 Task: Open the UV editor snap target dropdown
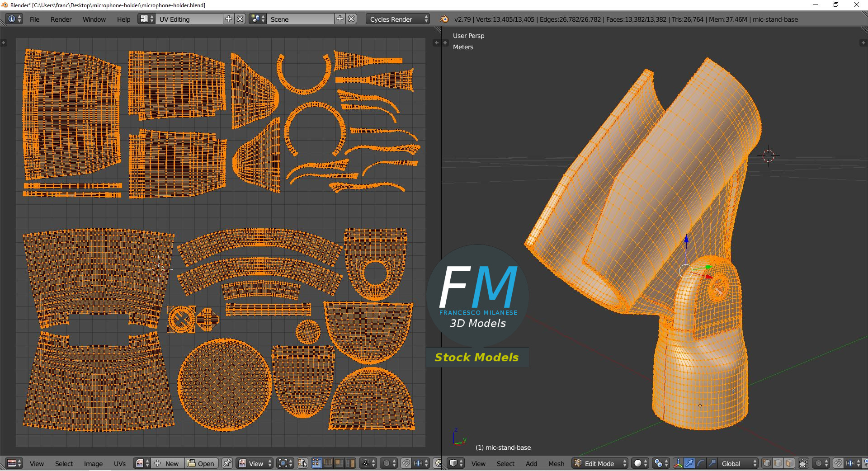pyautogui.click(x=421, y=463)
